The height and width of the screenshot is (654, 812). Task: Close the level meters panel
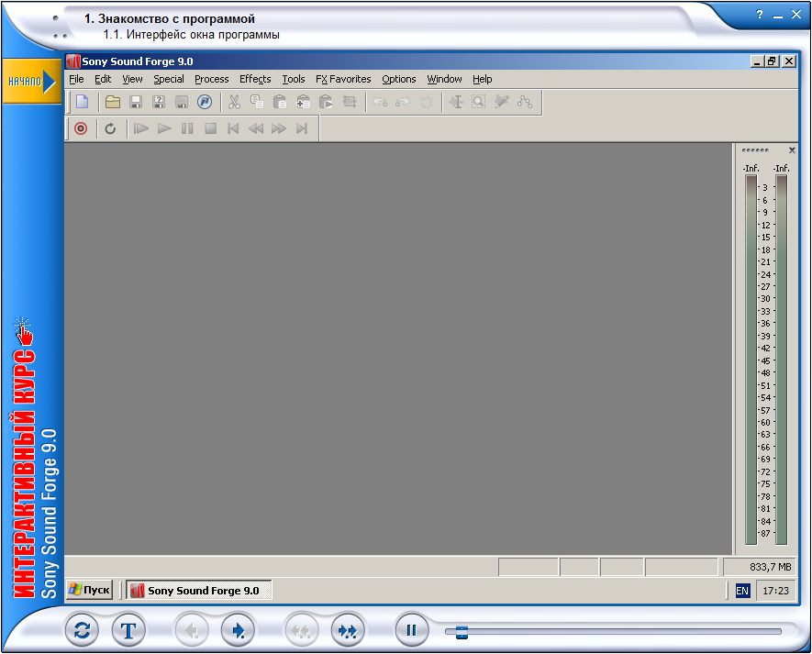pos(792,150)
